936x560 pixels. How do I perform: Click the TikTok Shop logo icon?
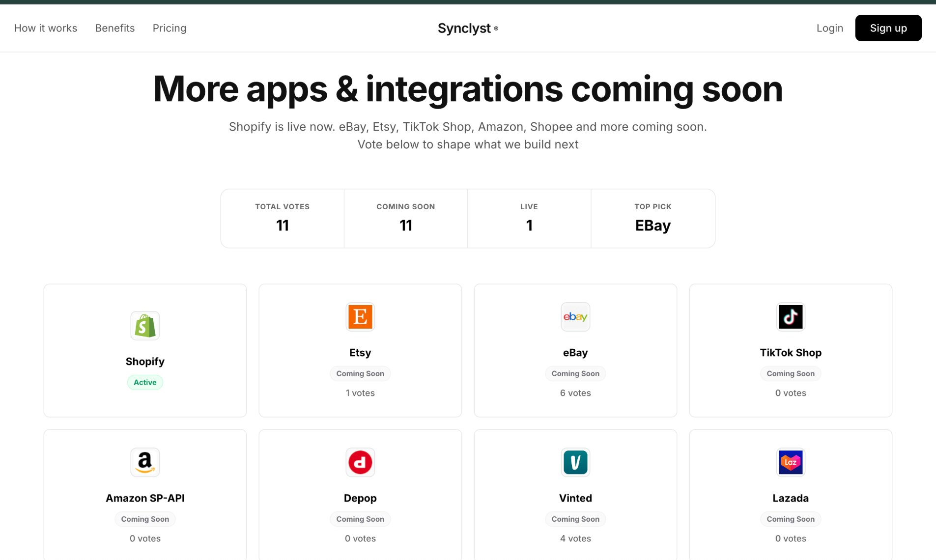coord(791,317)
